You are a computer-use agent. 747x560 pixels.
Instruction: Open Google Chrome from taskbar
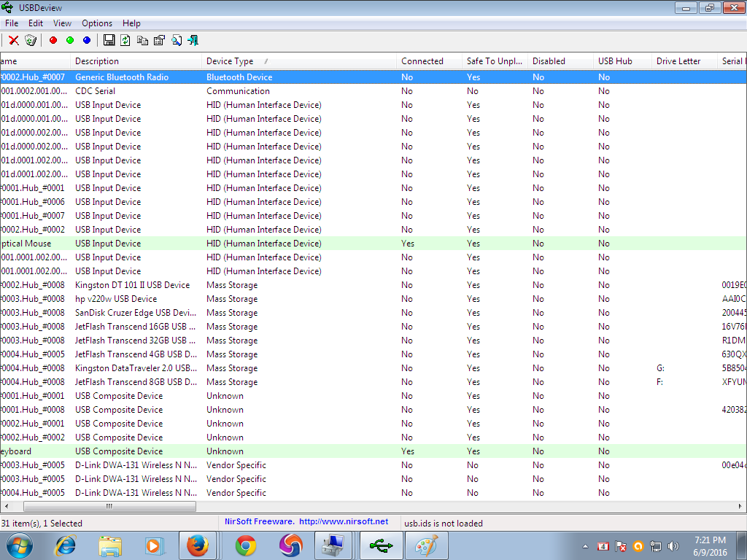point(246,545)
